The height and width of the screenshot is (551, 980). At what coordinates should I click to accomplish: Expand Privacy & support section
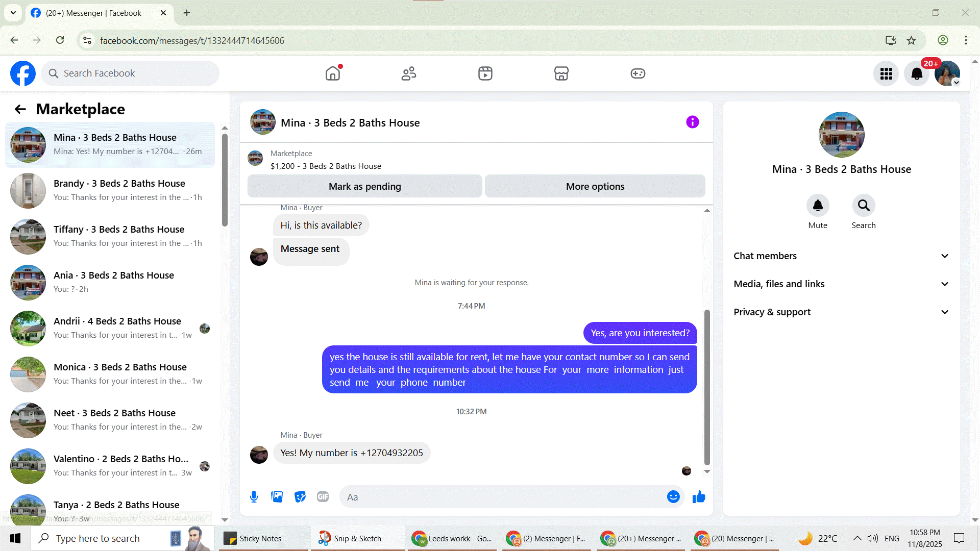click(841, 312)
